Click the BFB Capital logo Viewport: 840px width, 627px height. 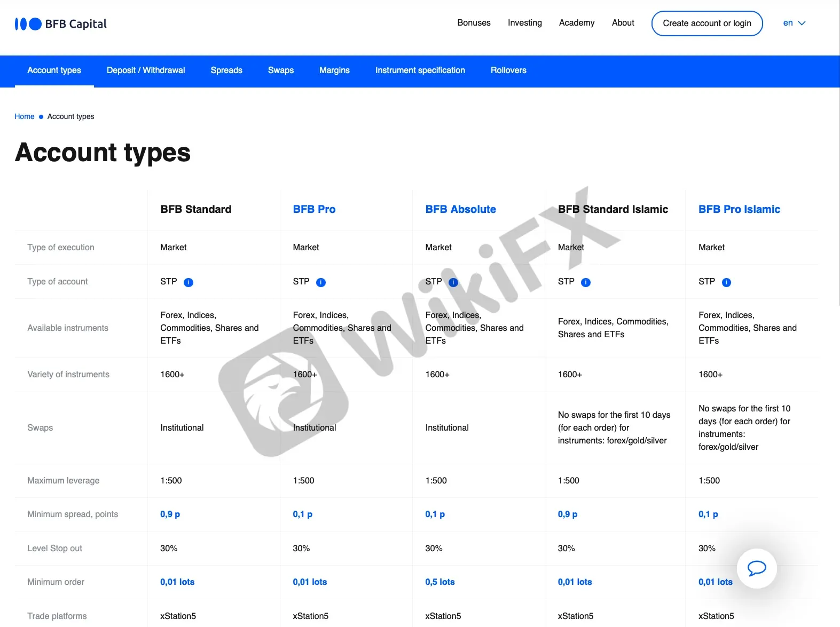pos(60,24)
